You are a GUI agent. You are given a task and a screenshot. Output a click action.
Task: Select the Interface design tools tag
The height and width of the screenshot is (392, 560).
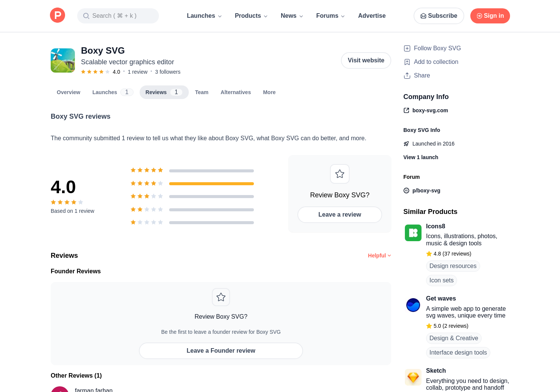tap(458, 353)
